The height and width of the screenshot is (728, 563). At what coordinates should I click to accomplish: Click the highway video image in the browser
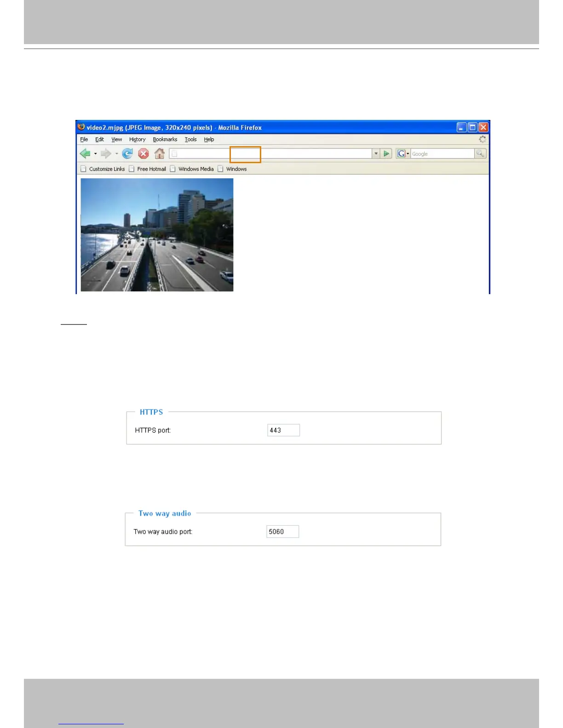click(157, 235)
